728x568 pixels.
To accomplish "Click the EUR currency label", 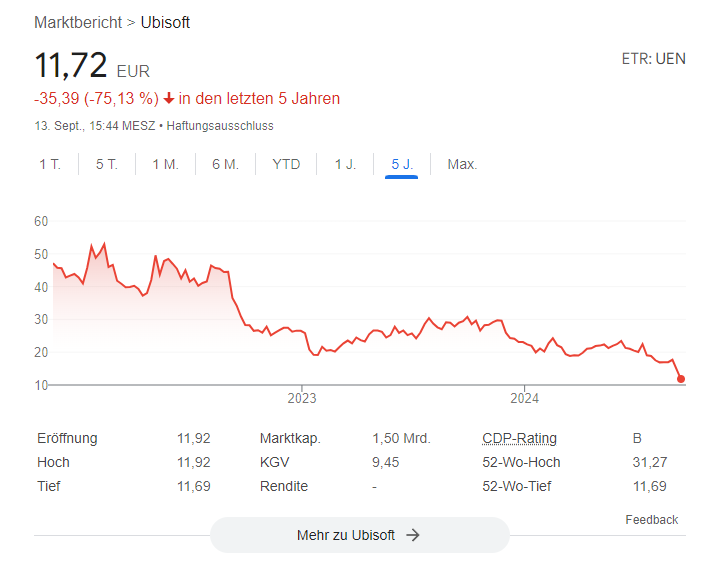I will click(x=133, y=72).
